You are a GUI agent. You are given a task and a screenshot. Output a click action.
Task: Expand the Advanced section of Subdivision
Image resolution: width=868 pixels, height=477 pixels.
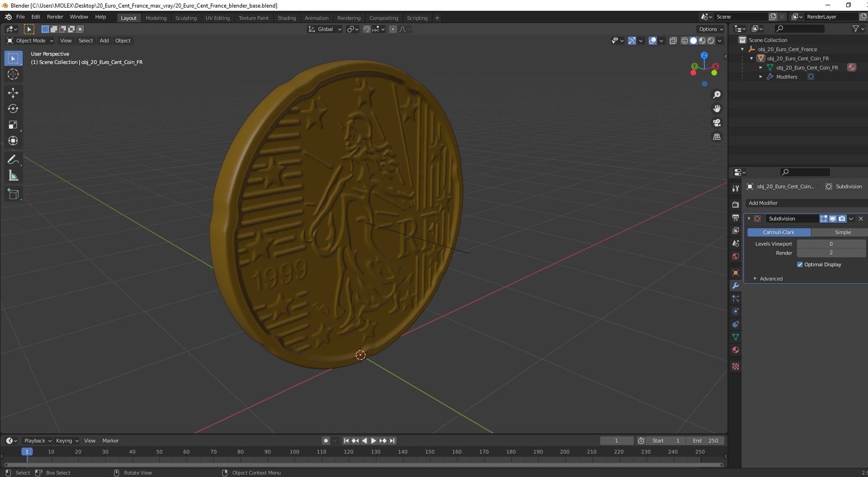point(771,279)
